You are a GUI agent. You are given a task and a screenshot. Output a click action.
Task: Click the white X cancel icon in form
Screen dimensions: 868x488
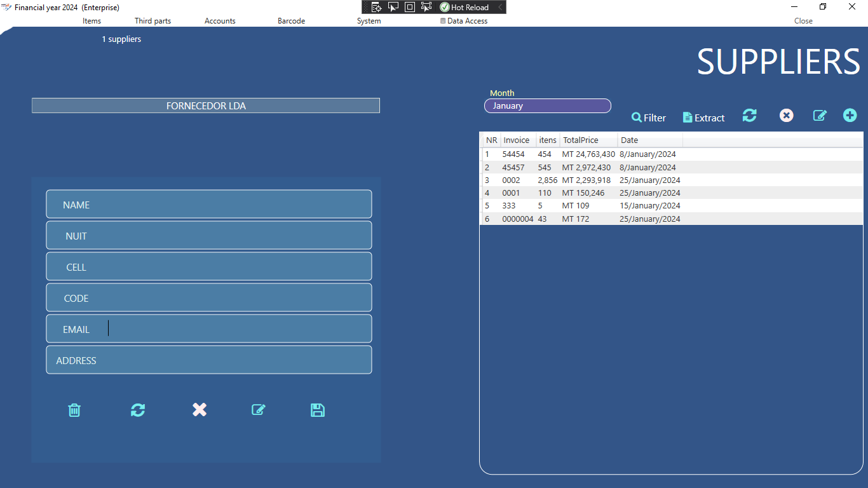[x=200, y=410]
